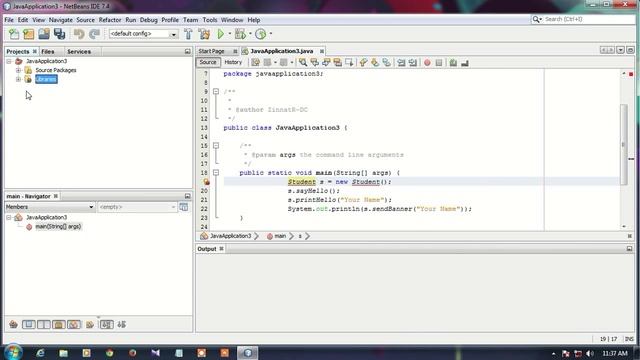Screen dimensions: 640x360
Task: Click the clock in system tray
Action: pos(615,353)
